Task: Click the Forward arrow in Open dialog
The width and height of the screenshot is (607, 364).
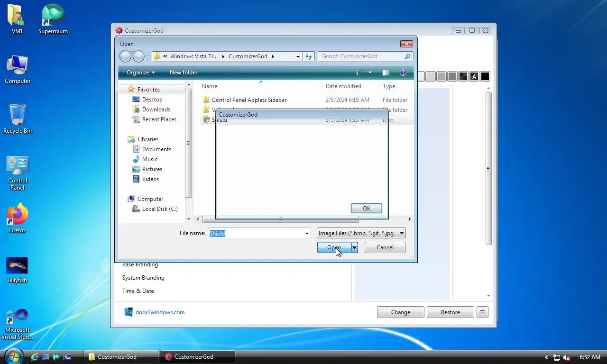Action: tap(138, 56)
